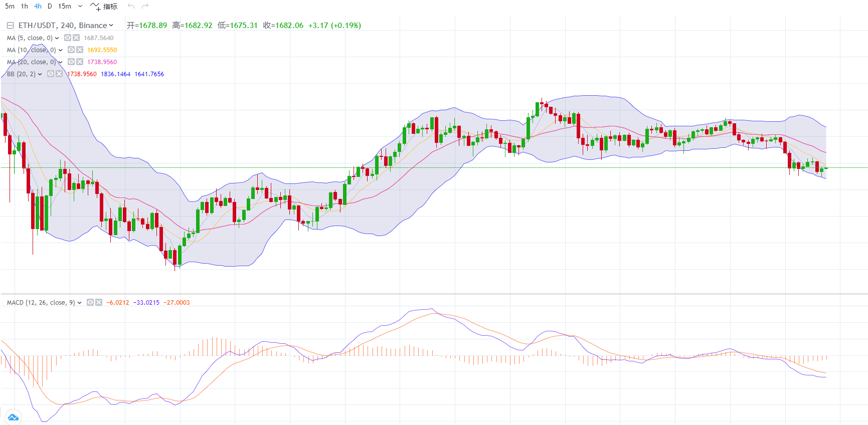
Task: Undo the last chart action
Action: [x=131, y=7]
